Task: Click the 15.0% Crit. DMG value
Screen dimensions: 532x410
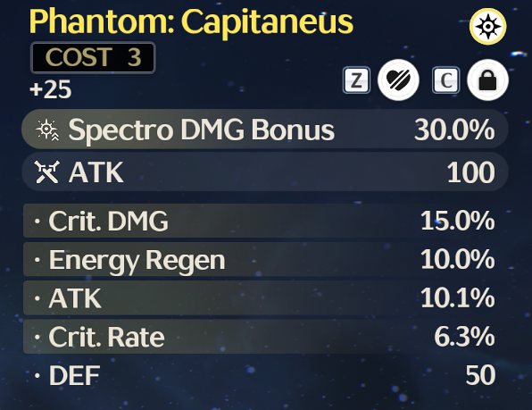Action: tap(457, 221)
